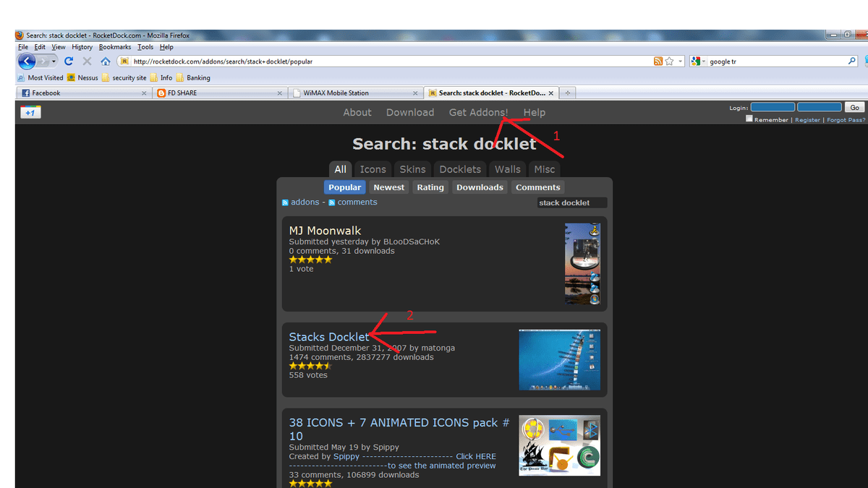
Task: Click the RSS icon next to addons
Action: click(285, 202)
